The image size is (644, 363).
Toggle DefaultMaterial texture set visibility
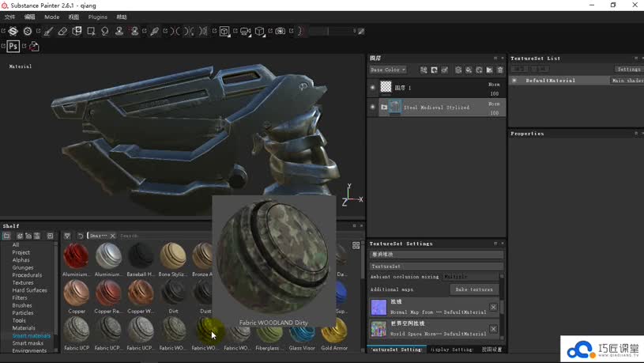(514, 81)
